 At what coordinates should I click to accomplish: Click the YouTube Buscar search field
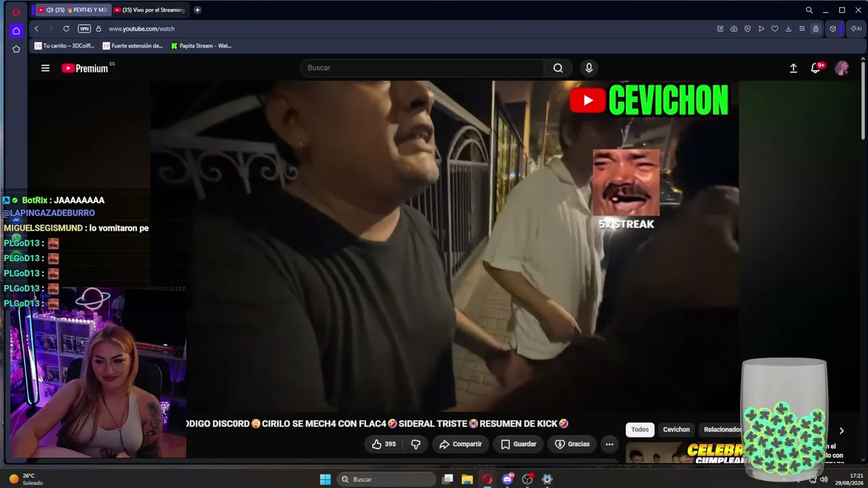coord(422,68)
